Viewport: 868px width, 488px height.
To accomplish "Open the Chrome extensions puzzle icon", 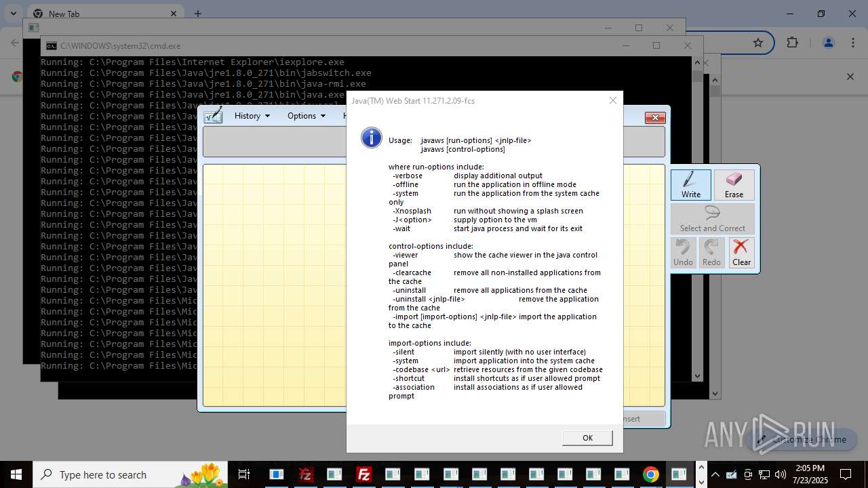I will (x=792, y=43).
